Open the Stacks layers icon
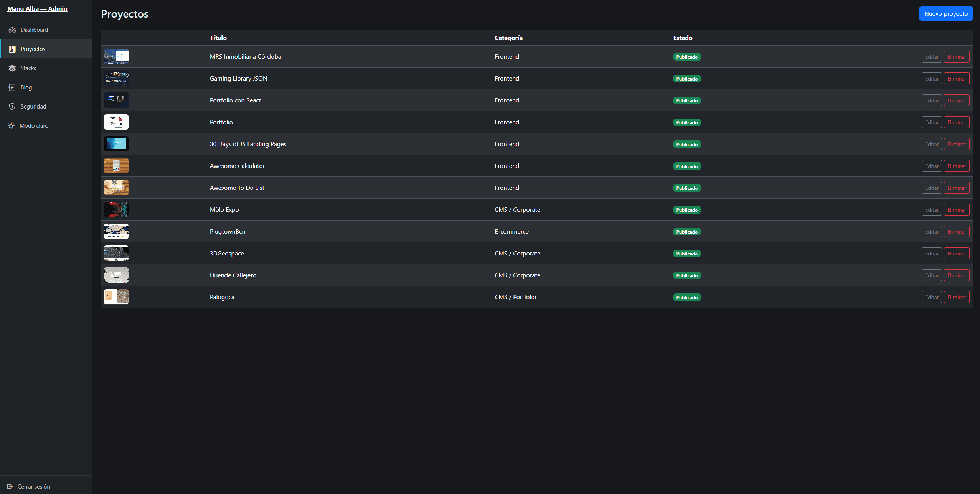The image size is (980, 494). tap(12, 68)
